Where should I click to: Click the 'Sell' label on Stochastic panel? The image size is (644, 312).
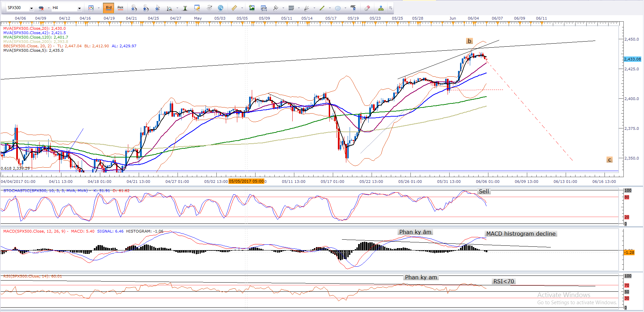coord(484,191)
